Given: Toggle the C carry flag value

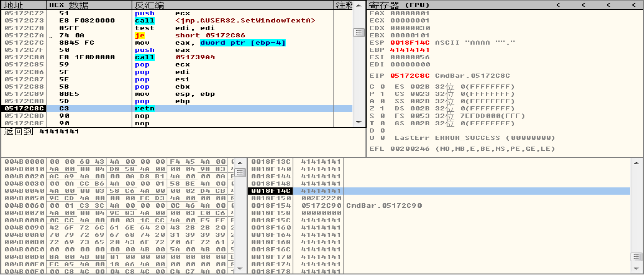Looking at the screenshot, I should [x=382, y=87].
